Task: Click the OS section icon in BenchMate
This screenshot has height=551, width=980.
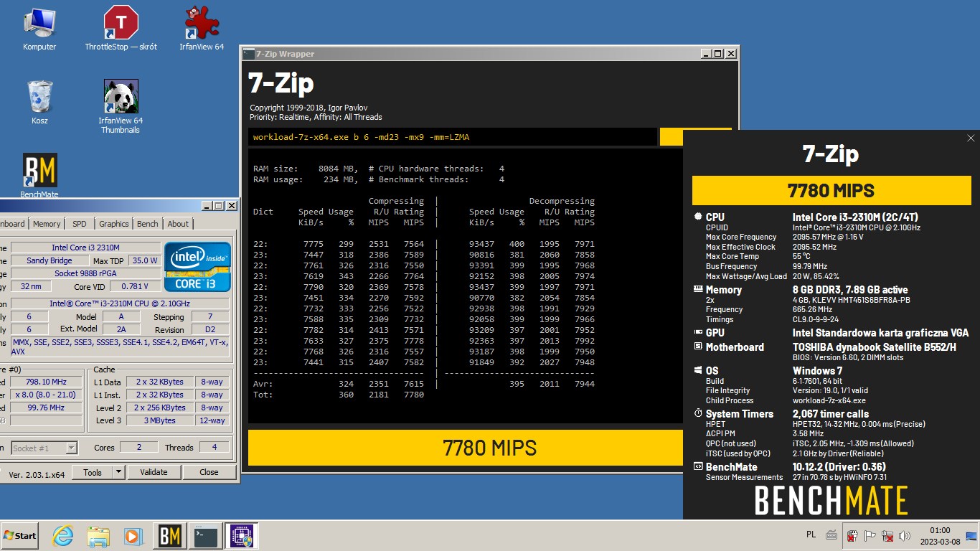Action: 699,371
